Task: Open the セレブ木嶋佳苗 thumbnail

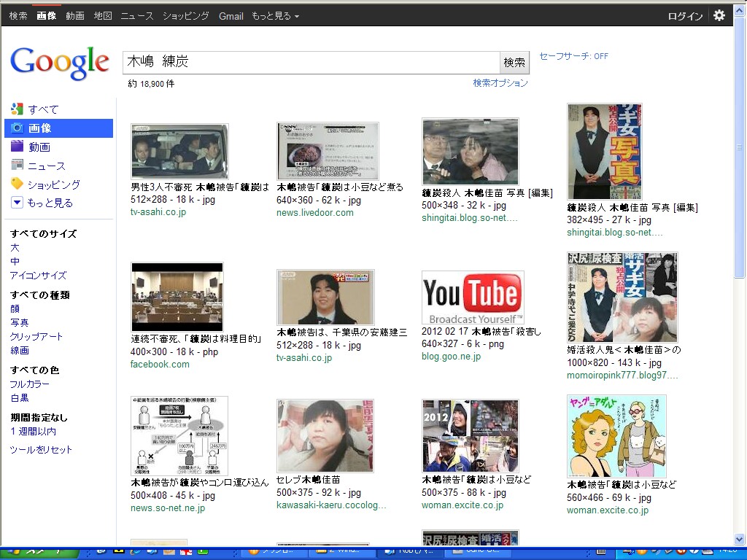Action: (325, 436)
